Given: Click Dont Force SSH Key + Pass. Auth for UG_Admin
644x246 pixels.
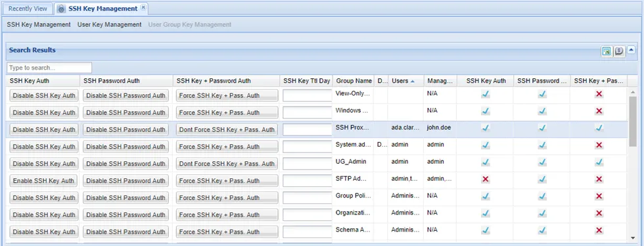Looking at the screenshot, I should pyautogui.click(x=227, y=164).
